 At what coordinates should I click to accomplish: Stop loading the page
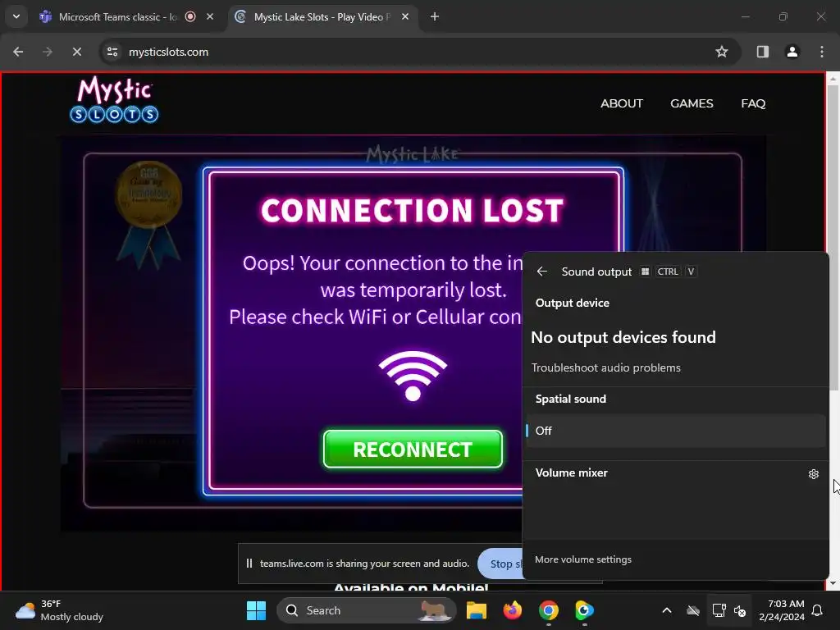(x=76, y=52)
